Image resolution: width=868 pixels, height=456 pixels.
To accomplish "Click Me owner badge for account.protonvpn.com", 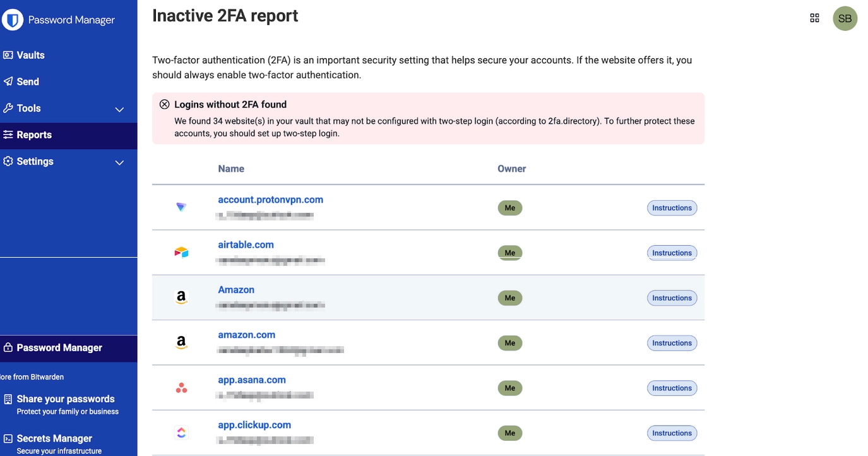I will pos(510,208).
